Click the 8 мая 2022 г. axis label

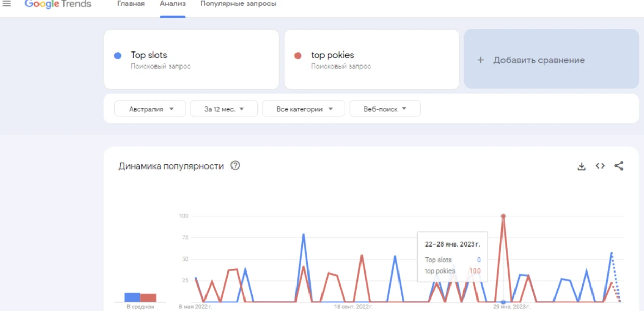[x=195, y=307]
